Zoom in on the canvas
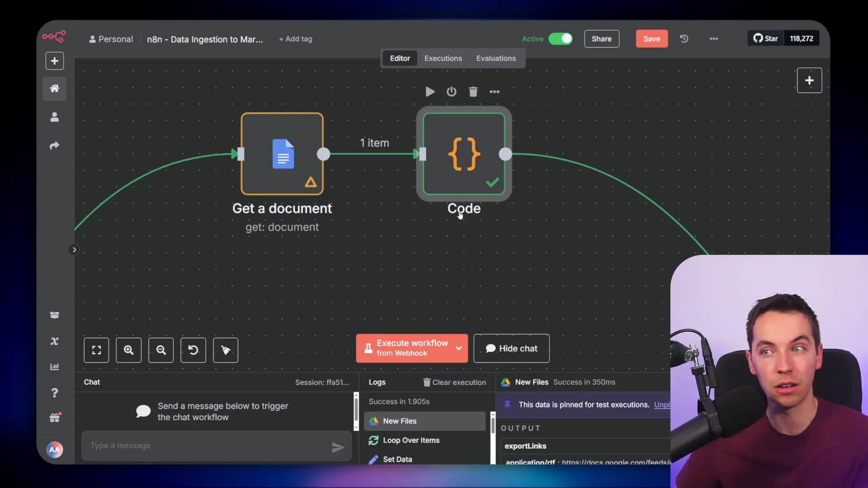 pos(128,350)
